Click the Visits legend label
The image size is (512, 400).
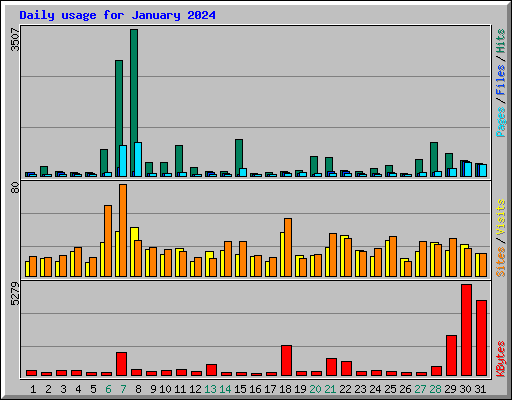[x=501, y=217]
